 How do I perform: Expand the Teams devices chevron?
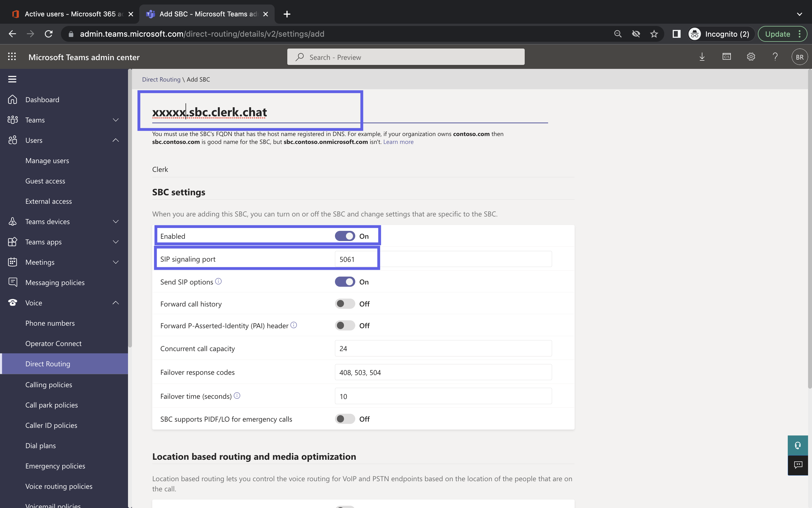click(x=116, y=222)
